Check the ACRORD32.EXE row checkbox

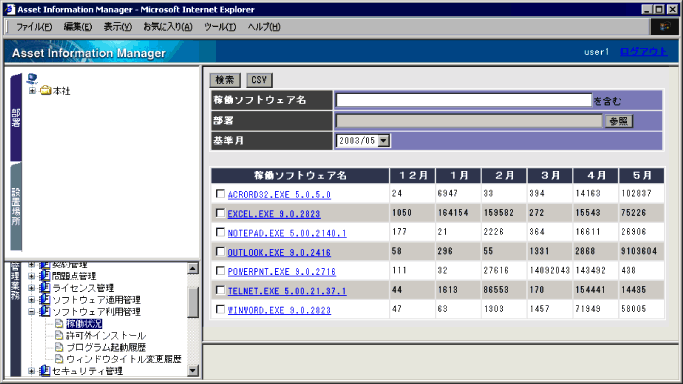(220, 194)
